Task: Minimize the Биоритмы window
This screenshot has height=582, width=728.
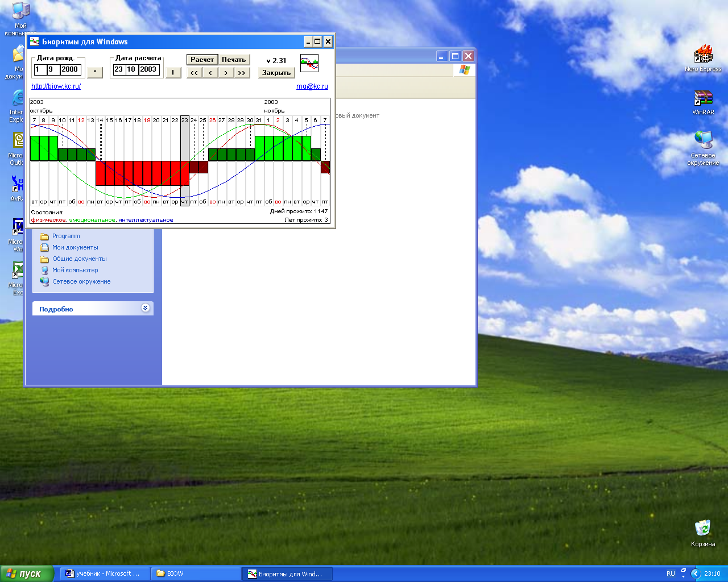Action: point(308,41)
